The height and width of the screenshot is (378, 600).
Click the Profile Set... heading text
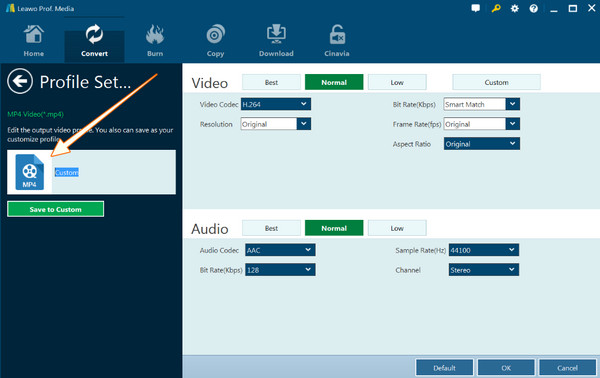pos(85,82)
